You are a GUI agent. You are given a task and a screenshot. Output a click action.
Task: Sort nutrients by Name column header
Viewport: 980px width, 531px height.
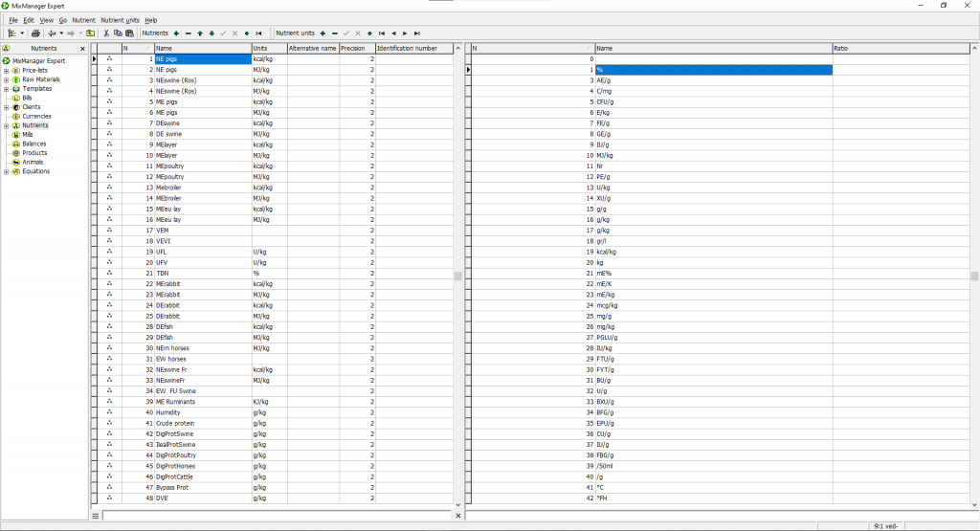coord(203,48)
